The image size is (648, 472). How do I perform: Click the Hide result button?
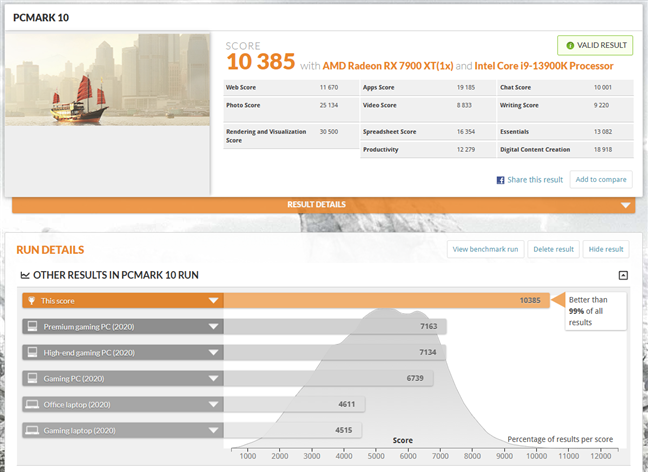tap(606, 249)
